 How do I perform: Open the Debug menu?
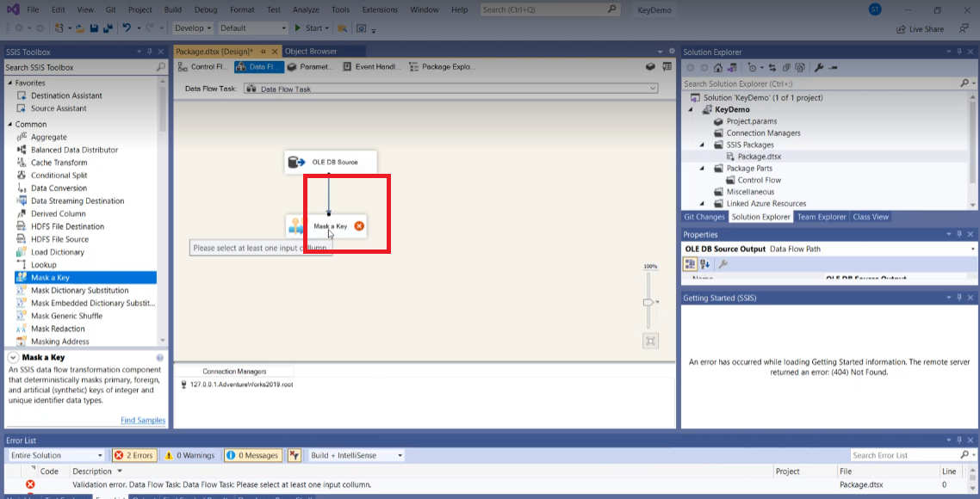click(207, 10)
